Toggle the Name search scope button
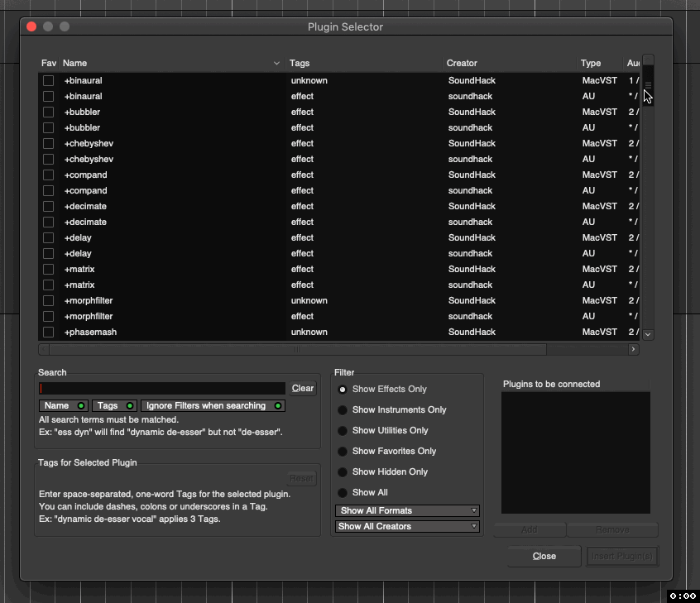 pos(63,405)
